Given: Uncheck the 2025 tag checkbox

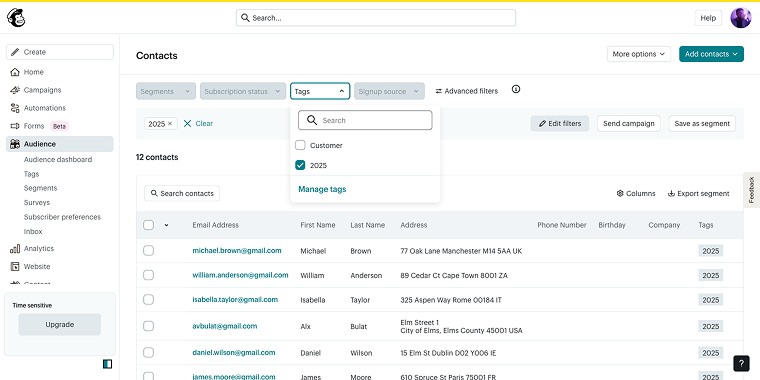Looking at the screenshot, I should 300,165.
